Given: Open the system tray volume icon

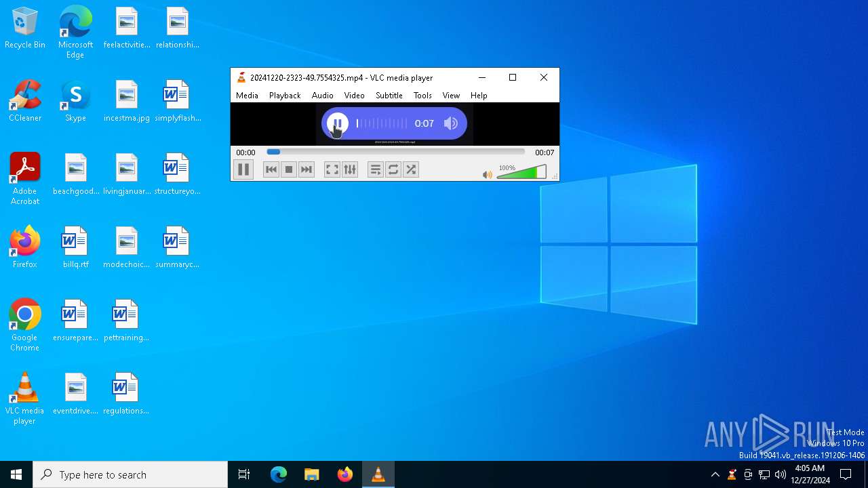Looking at the screenshot, I should click(x=781, y=474).
